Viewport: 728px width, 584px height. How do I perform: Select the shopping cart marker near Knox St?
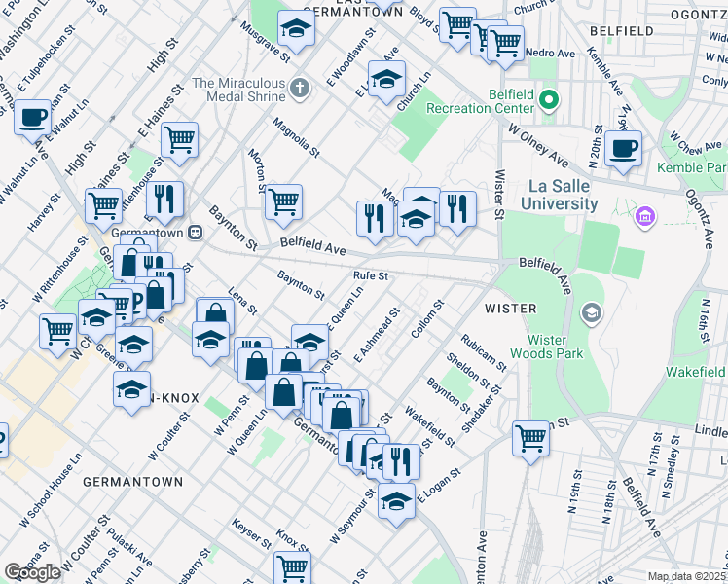coord(293,567)
